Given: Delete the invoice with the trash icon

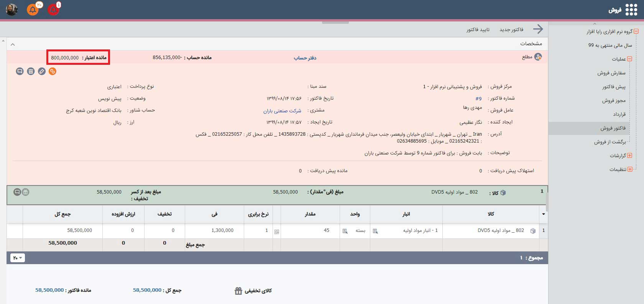Looking at the screenshot, I should click(x=31, y=71).
